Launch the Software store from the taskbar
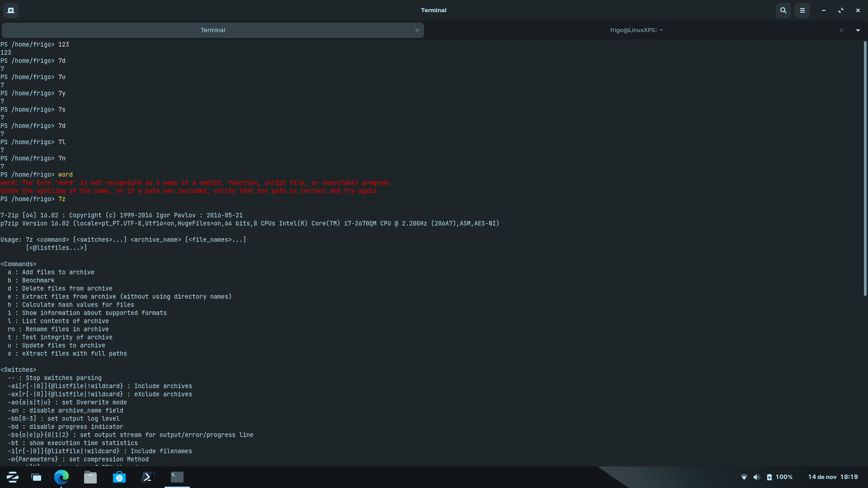Image resolution: width=868 pixels, height=488 pixels. [x=119, y=477]
